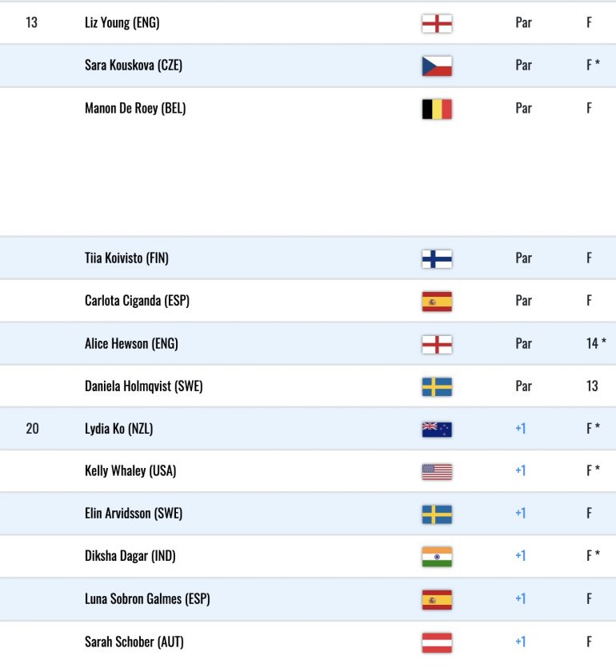Open Elin Arvidsson (SWE) scorecard row
The height and width of the screenshot is (672, 616).
coord(308,514)
